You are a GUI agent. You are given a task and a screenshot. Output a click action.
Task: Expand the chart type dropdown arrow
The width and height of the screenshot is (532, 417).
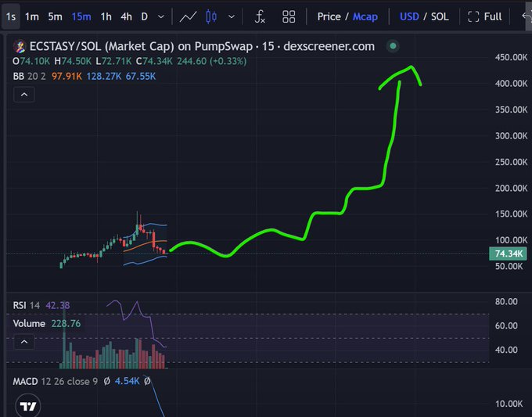coord(232,16)
